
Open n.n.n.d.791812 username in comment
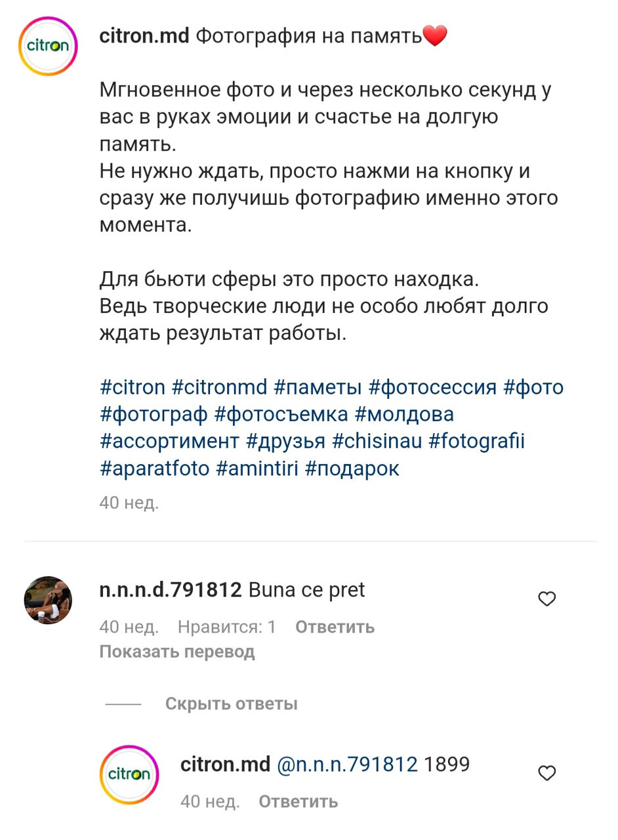coord(171,590)
